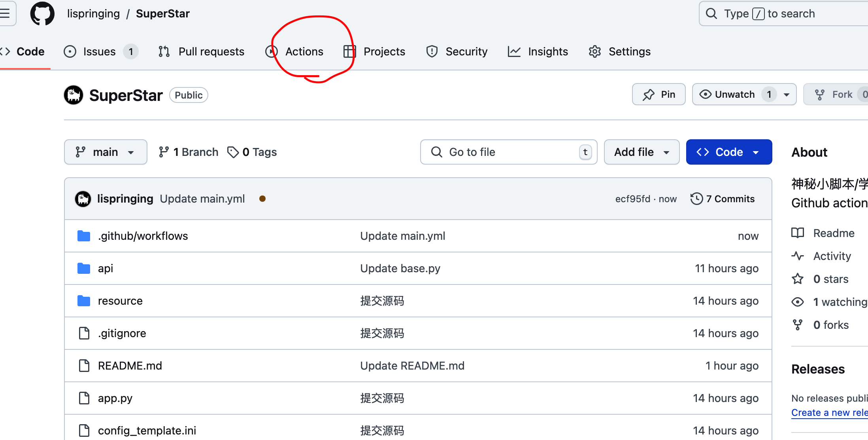
Task: Pin the repository with Pin button
Action: 659,94
